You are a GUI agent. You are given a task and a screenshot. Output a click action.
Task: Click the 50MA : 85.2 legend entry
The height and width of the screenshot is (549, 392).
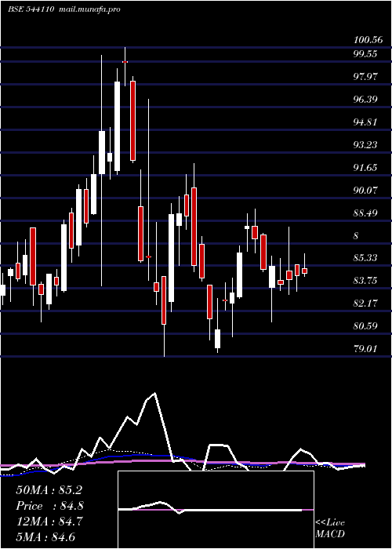click(49, 490)
